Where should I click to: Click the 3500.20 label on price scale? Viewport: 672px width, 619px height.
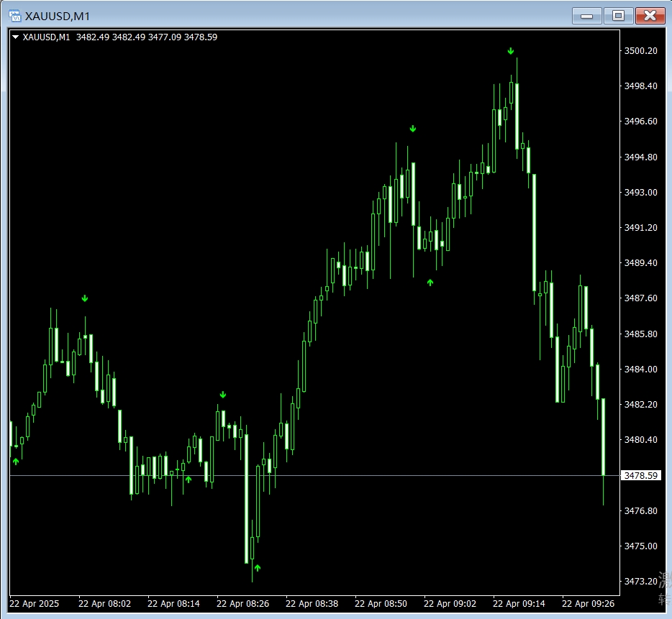[640, 50]
